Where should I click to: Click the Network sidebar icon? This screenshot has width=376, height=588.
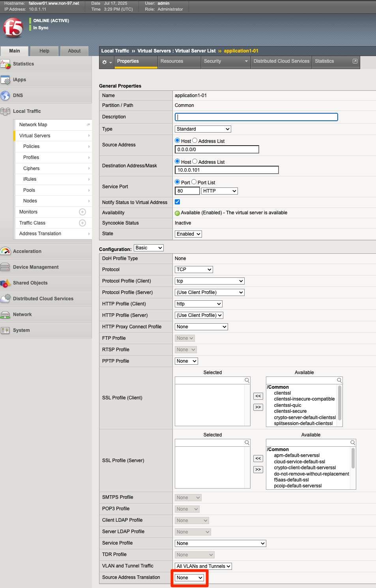pos(6,315)
